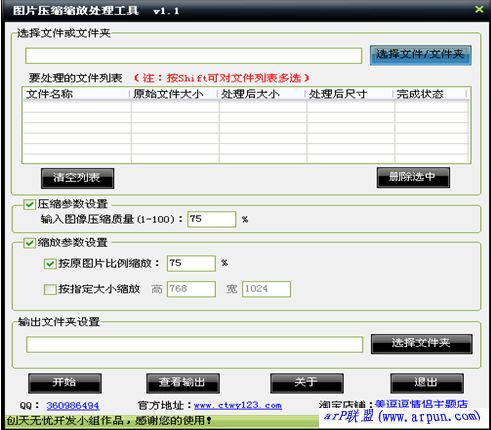
Task: Uncheck 按原图片比例缩放 option
Action: pos(50,264)
